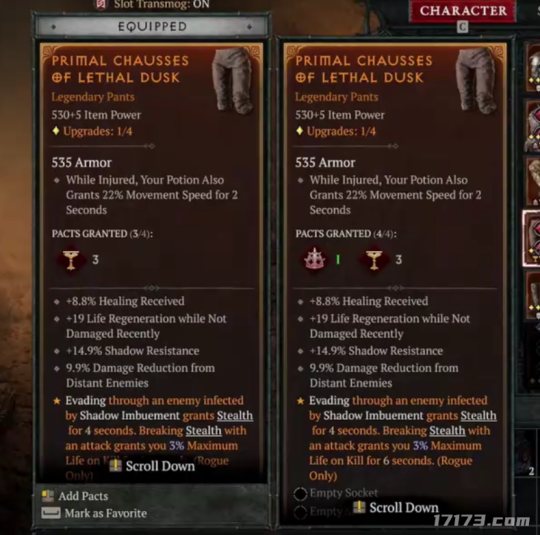
Task: Click the Slot Transmog icon
Action: pos(101,4)
